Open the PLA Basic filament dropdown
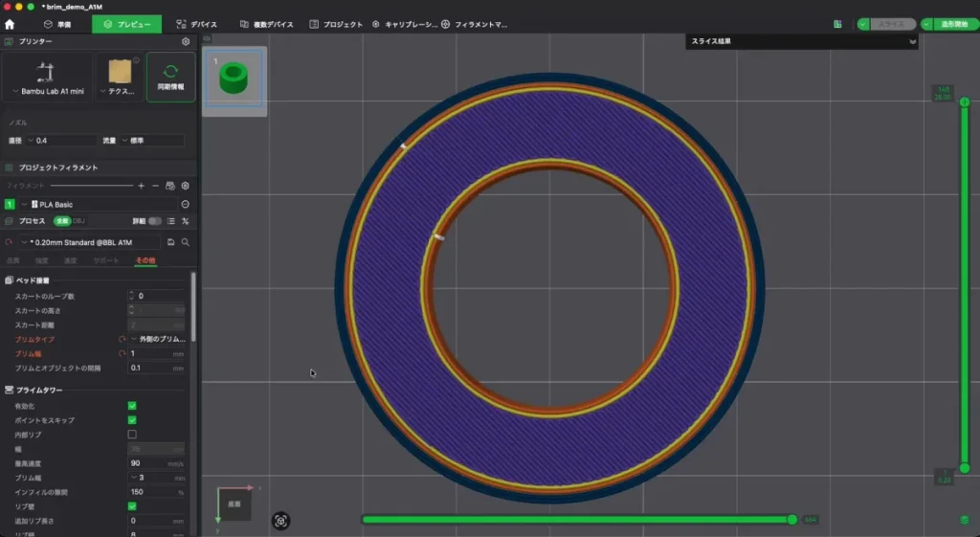The image size is (980, 537). (x=98, y=205)
